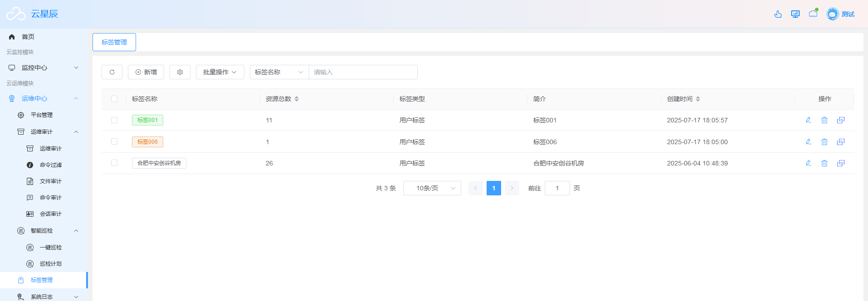Open 平台管理 in sidebar
Image resolution: width=868 pixels, height=301 pixels.
44,115
